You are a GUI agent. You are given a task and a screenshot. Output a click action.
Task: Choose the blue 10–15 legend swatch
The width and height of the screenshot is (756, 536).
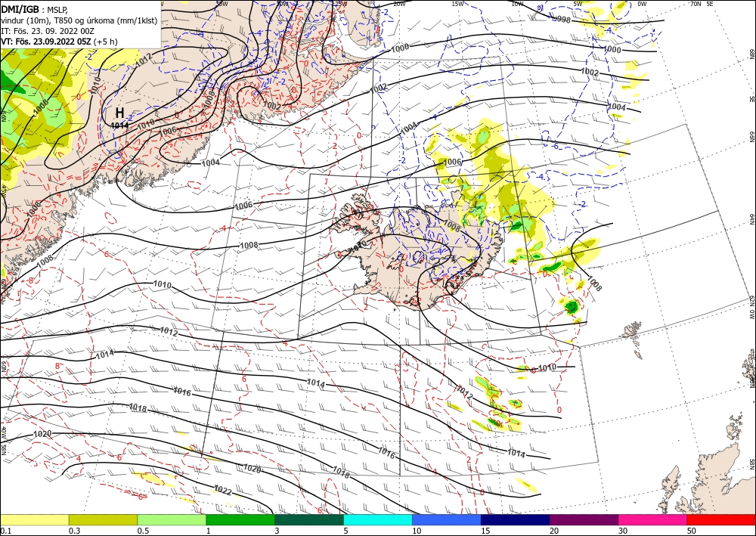pyautogui.click(x=447, y=519)
